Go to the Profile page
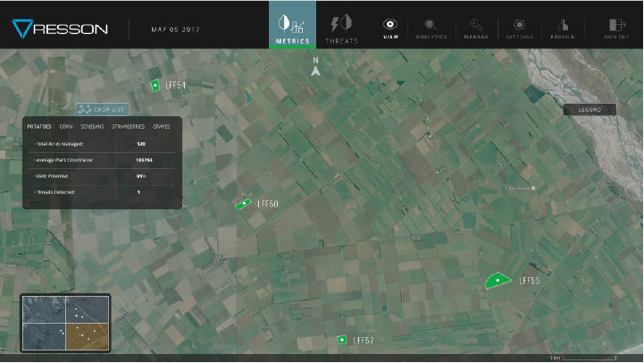Image resolution: width=644 pixels, height=363 pixels. pos(563,28)
